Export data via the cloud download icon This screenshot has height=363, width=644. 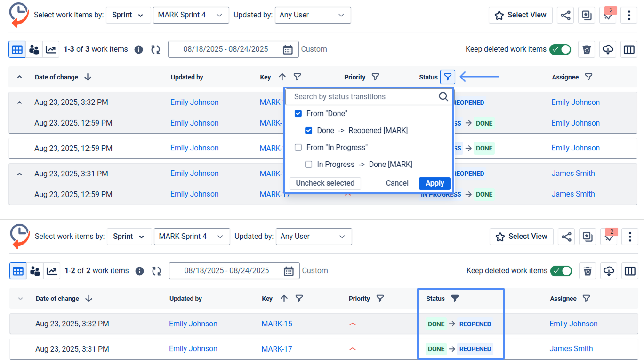point(608,49)
